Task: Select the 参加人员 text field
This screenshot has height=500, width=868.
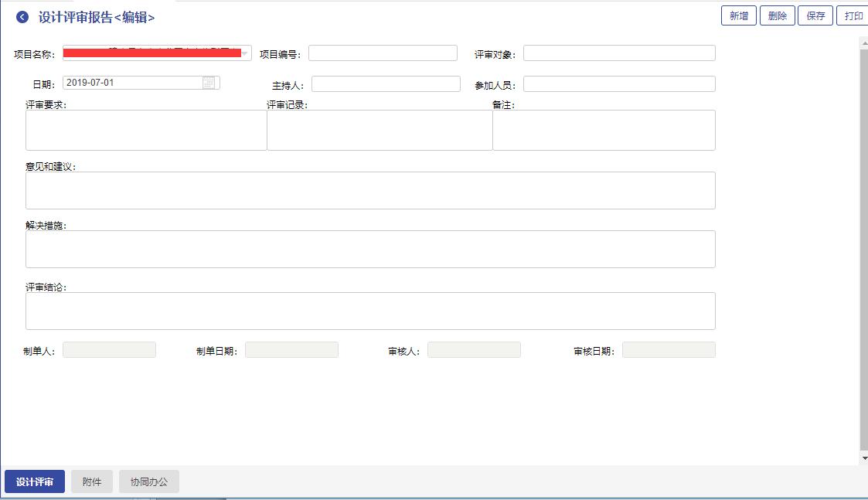Action: click(x=619, y=84)
